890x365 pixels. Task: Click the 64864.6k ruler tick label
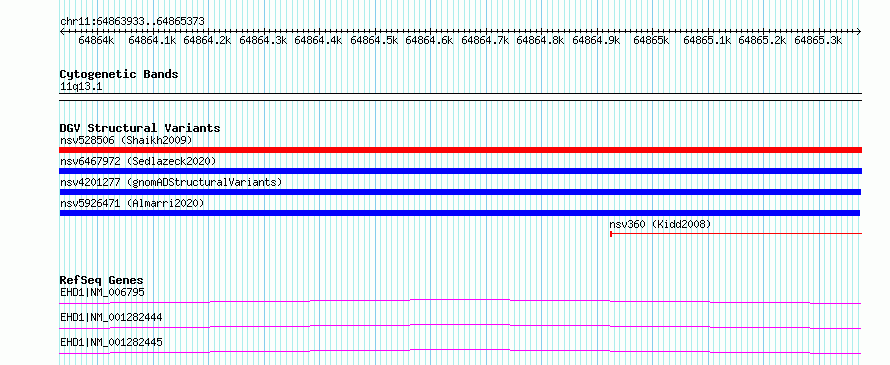(430, 40)
